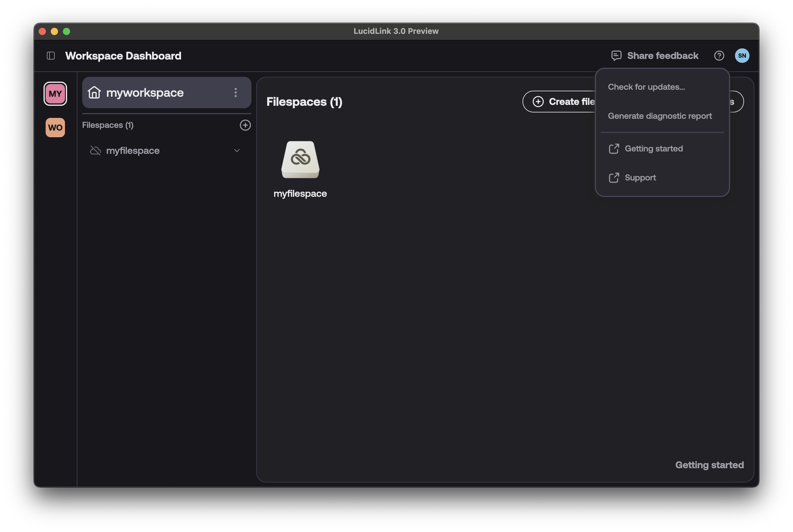Click the Filespaces (1) sidebar heading

[108, 125]
